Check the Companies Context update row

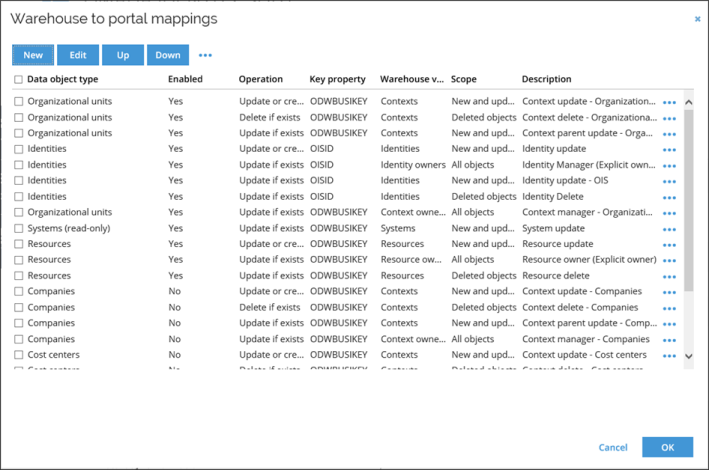tap(18, 291)
